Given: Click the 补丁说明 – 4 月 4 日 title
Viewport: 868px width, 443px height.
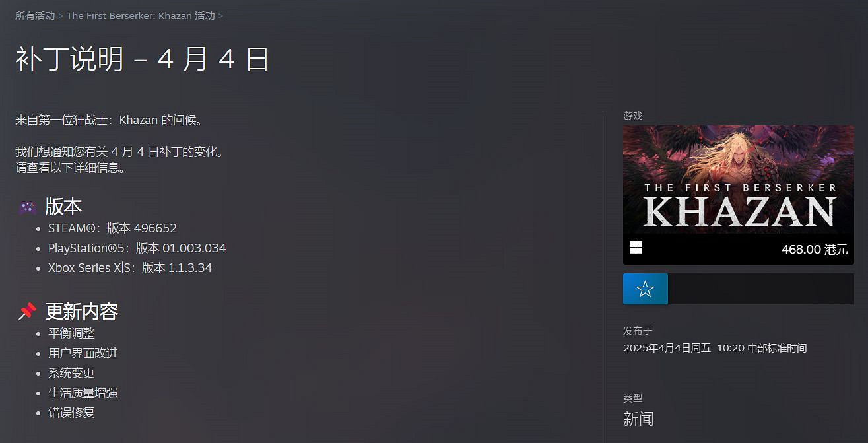Looking at the screenshot, I should [142, 59].
